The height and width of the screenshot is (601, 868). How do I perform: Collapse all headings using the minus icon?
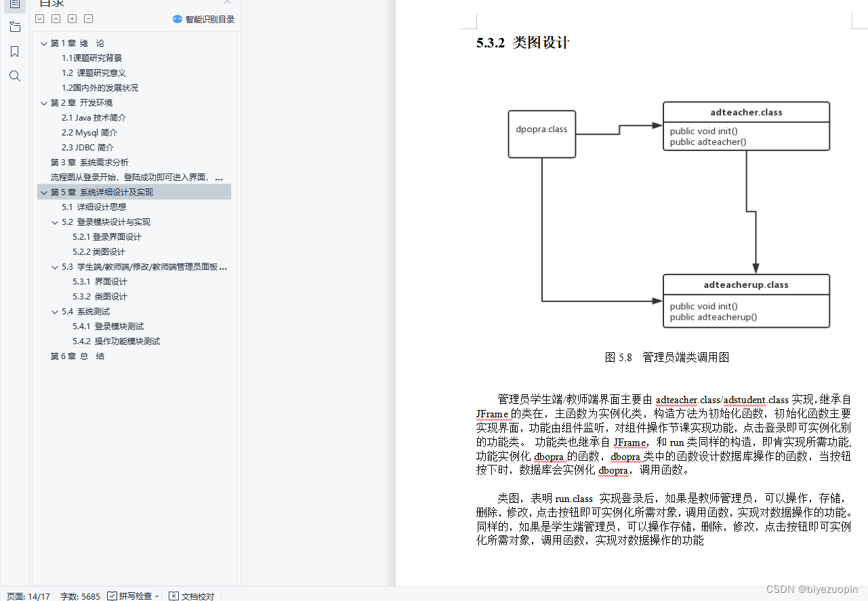(88, 18)
